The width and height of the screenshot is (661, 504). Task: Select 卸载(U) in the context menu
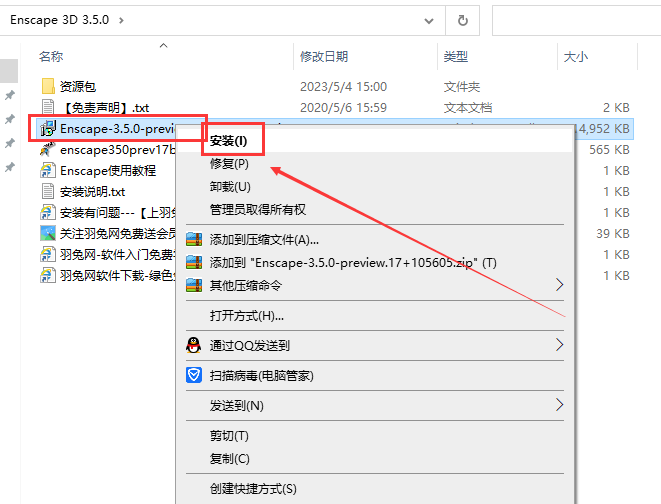click(230, 186)
